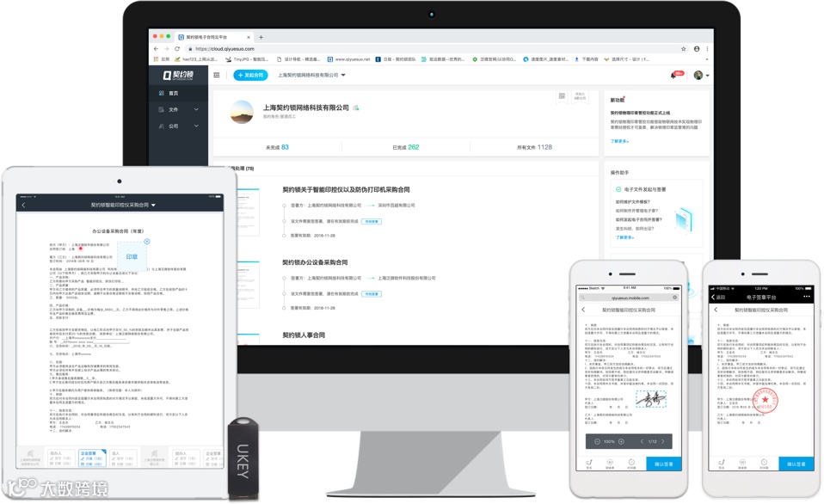
Task: Click the 所有文件 1128 counter
Action: coord(534,147)
